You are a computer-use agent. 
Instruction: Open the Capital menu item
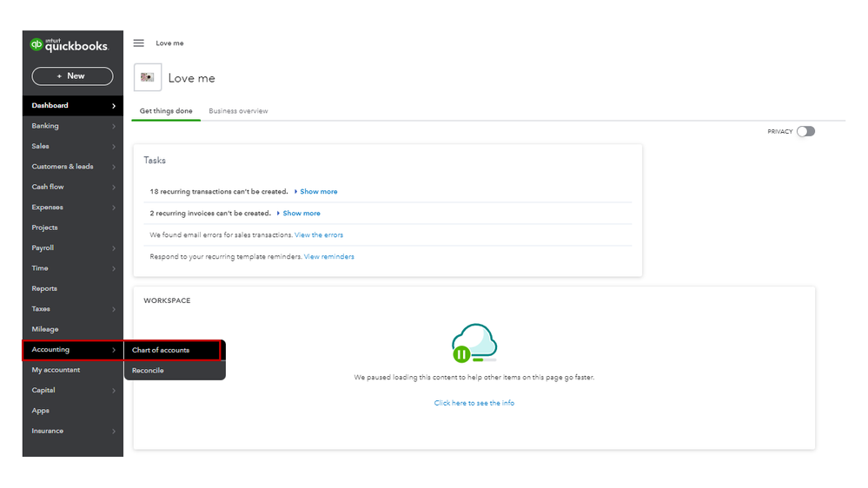[72, 391]
